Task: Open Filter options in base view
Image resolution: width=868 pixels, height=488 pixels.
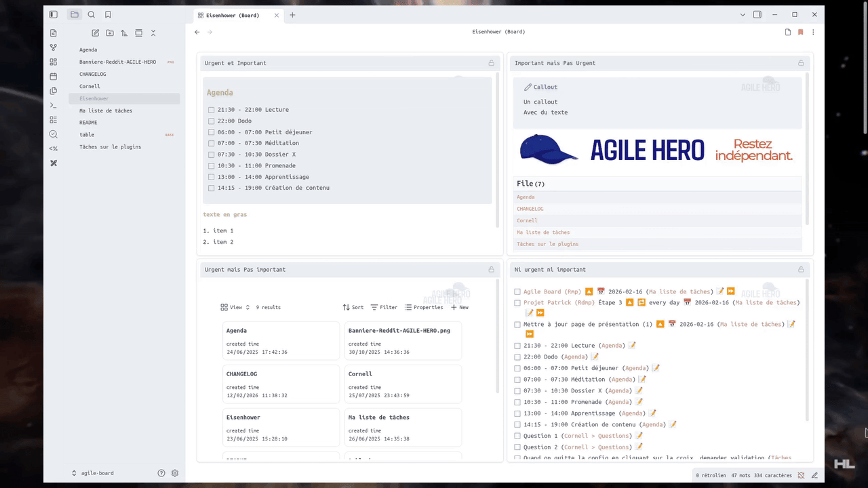Action: (x=384, y=307)
